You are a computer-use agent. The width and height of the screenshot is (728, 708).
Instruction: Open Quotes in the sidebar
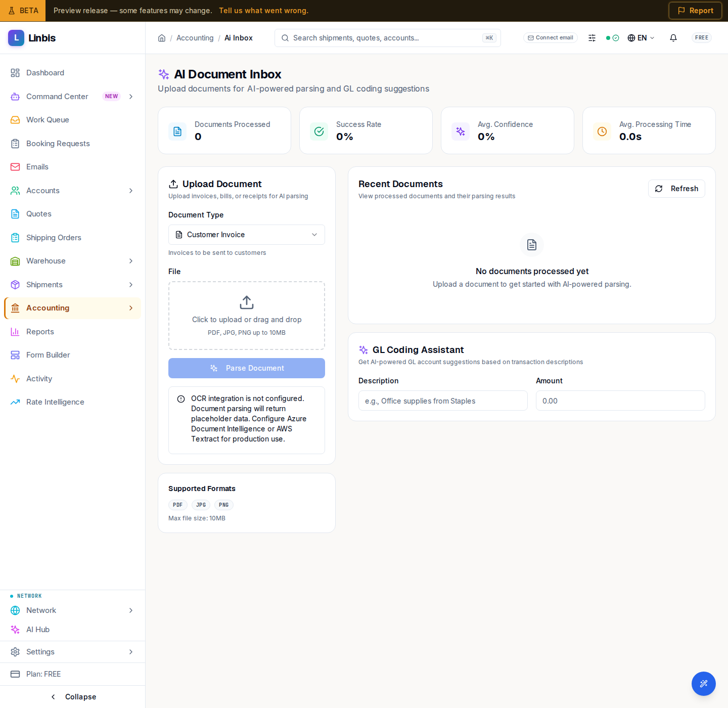[72, 214]
